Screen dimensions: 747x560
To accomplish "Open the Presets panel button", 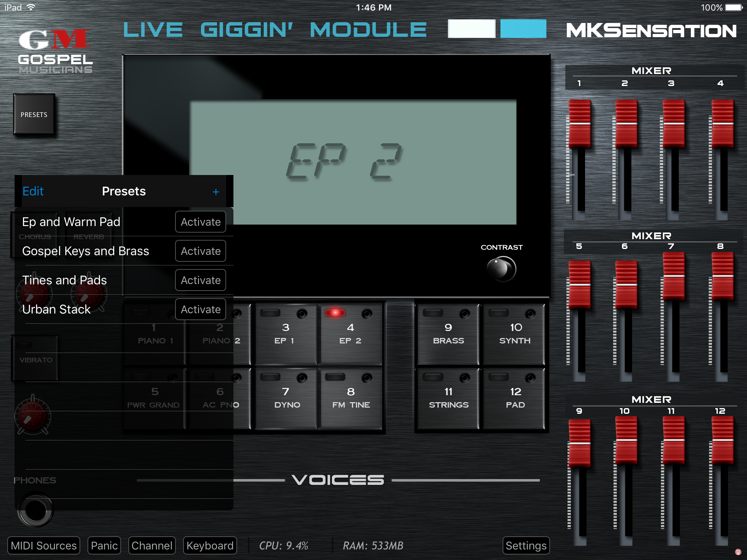I will (34, 114).
